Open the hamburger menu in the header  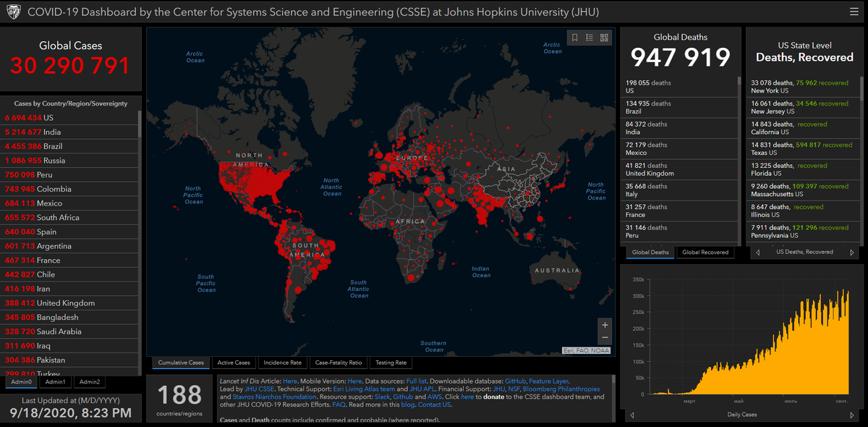point(855,12)
